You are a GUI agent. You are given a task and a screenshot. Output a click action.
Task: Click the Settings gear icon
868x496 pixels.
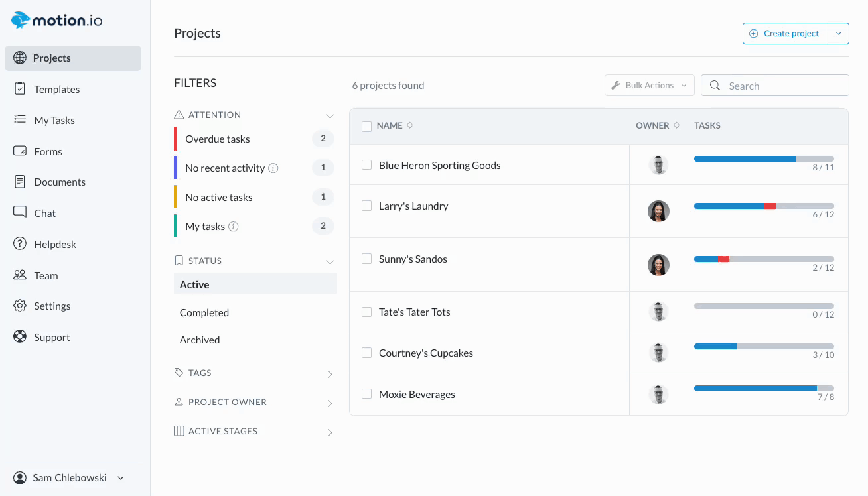[x=20, y=306]
